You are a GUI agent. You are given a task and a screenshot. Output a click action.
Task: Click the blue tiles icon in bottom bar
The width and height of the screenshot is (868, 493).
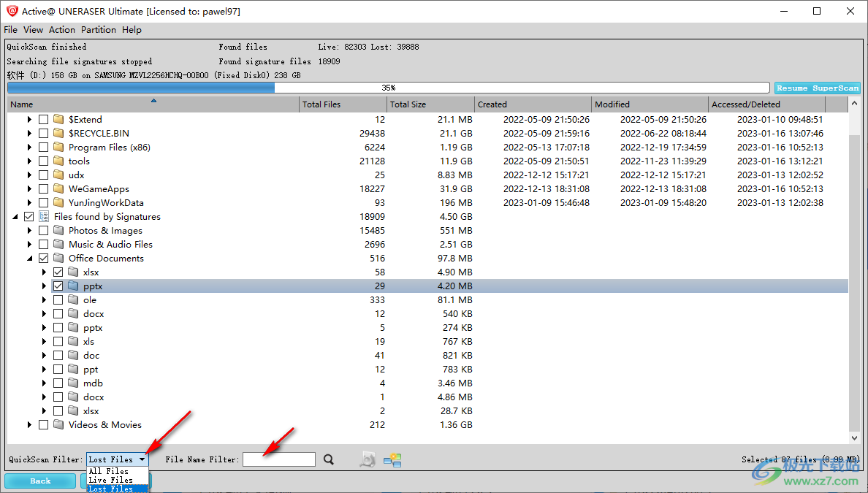[392, 460]
